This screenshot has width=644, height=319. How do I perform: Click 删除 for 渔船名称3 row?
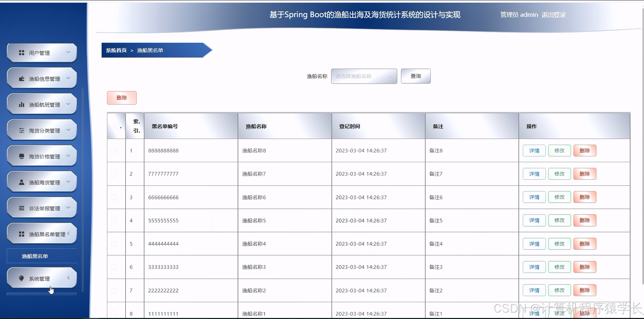pos(585,267)
